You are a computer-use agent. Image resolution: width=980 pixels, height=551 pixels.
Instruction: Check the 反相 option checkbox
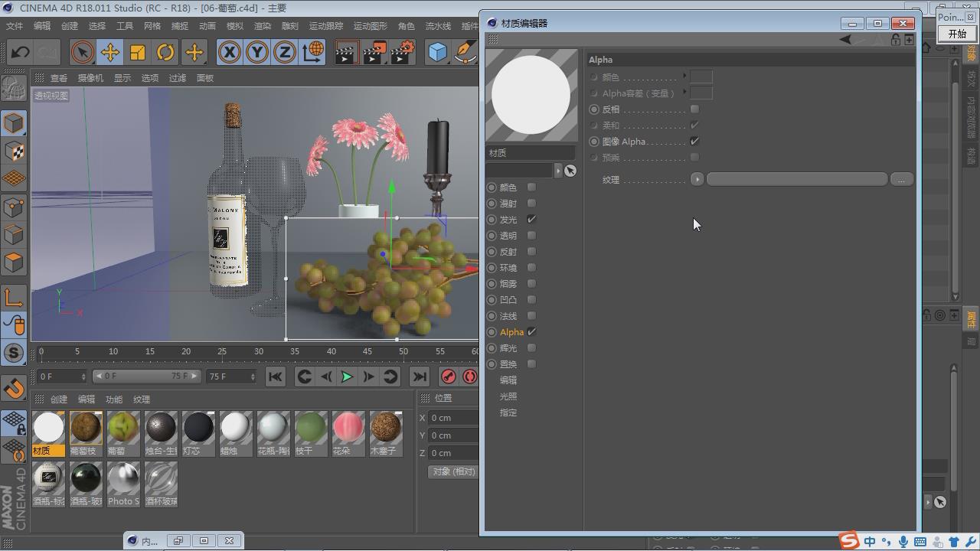coord(694,109)
